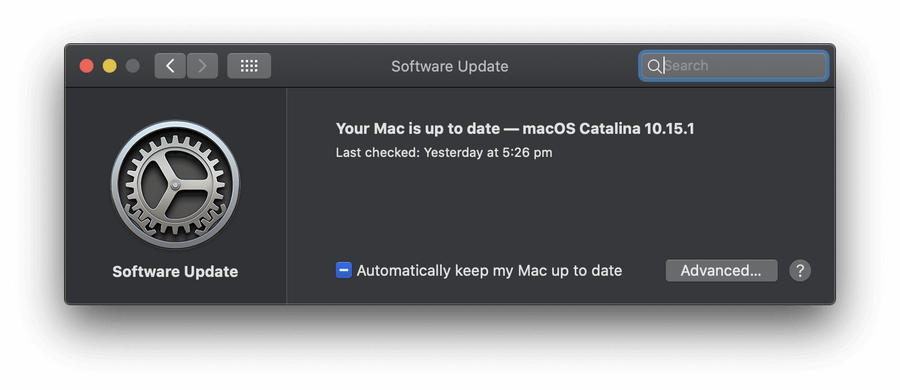The width and height of the screenshot is (900, 390).
Task: Close the Software Update window
Action: [87, 66]
